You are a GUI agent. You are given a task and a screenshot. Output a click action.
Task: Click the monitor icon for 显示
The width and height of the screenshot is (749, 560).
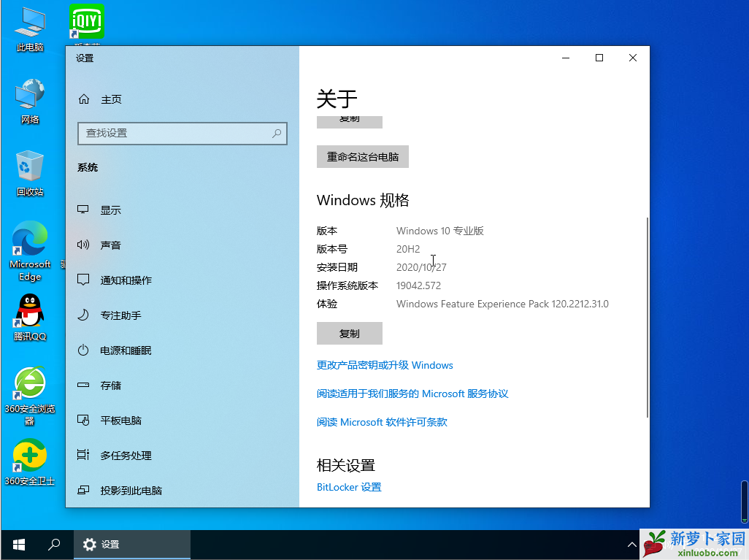tap(83, 210)
